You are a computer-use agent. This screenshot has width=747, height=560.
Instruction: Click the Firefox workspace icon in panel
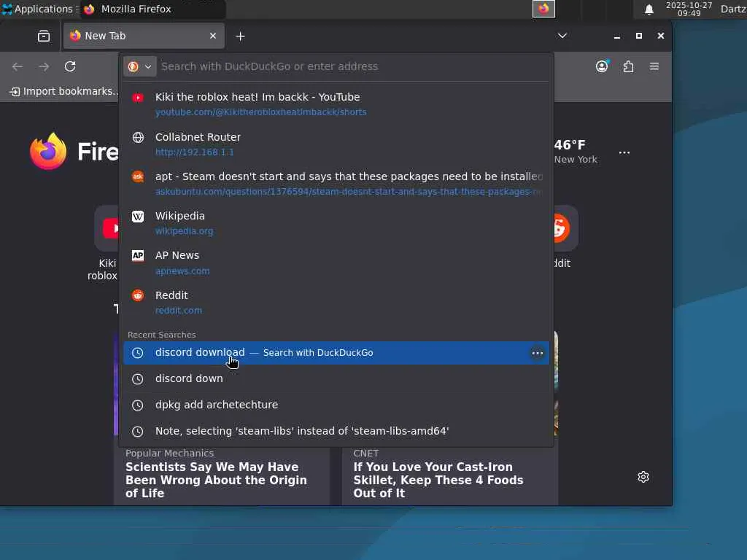543,9
